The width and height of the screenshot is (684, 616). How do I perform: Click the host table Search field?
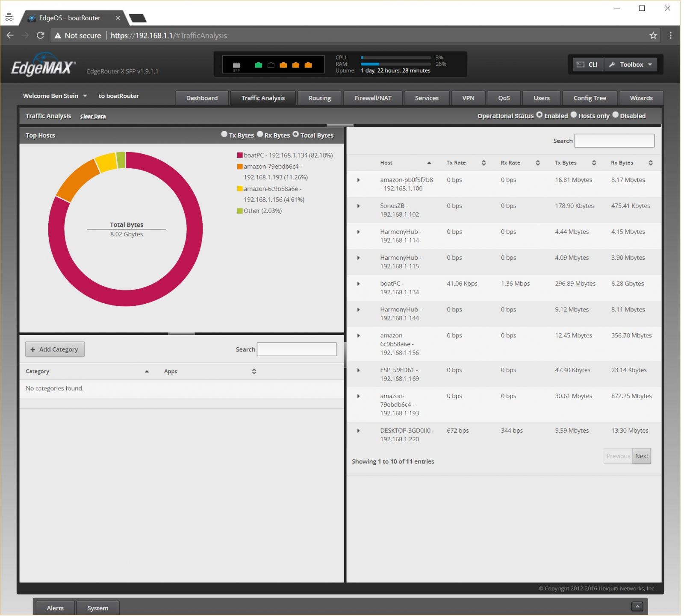(x=614, y=141)
